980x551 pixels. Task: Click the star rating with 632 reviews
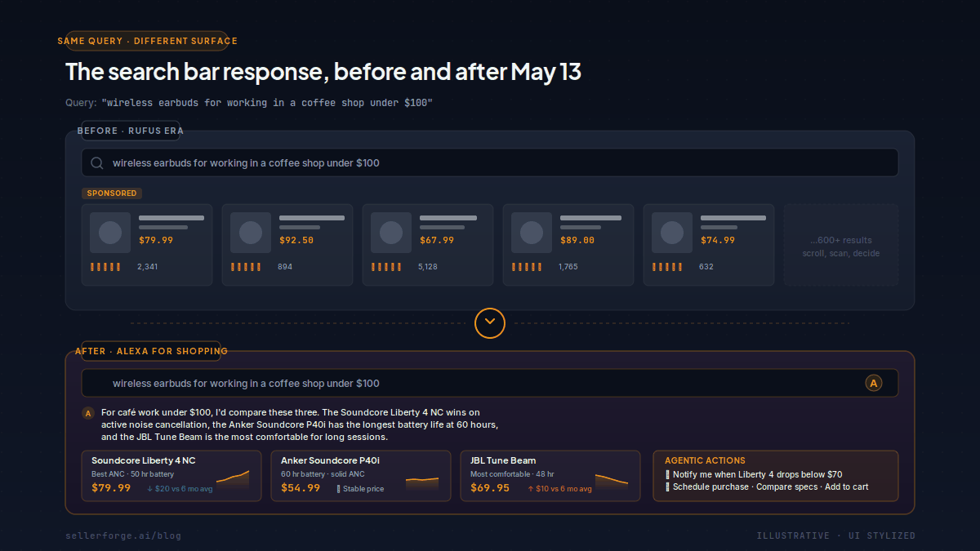(667, 267)
